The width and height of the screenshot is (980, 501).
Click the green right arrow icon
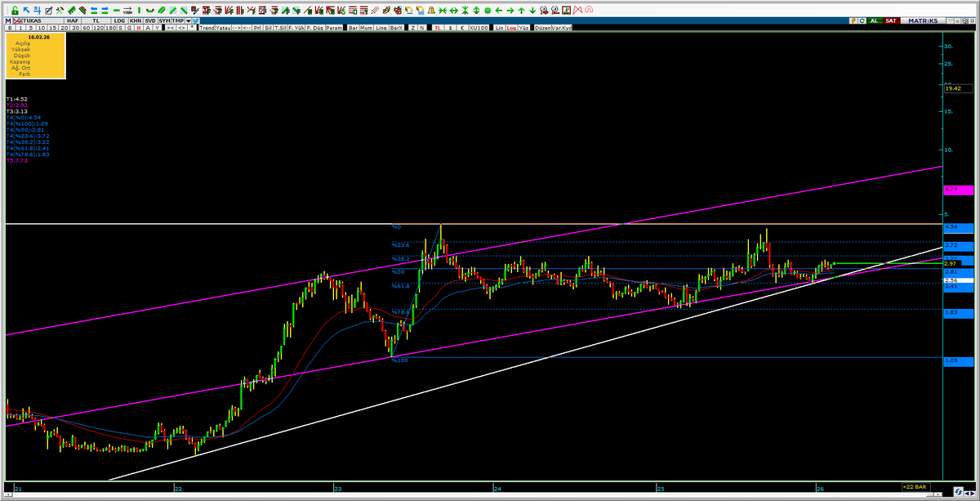click(509, 11)
